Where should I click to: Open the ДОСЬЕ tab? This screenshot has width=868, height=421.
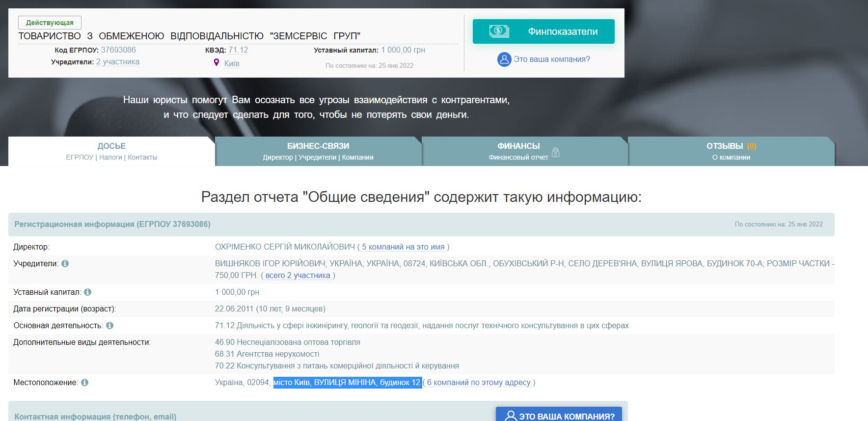click(111, 151)
